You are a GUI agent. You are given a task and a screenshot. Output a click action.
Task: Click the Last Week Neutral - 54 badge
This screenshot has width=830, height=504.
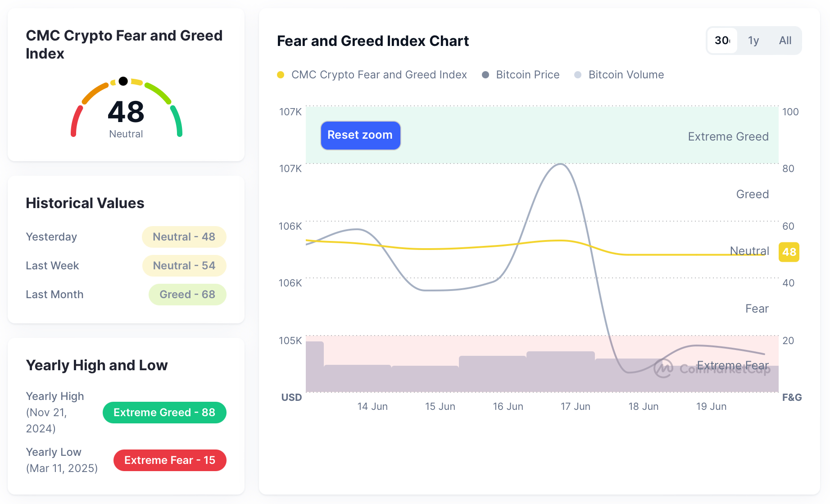184,266
